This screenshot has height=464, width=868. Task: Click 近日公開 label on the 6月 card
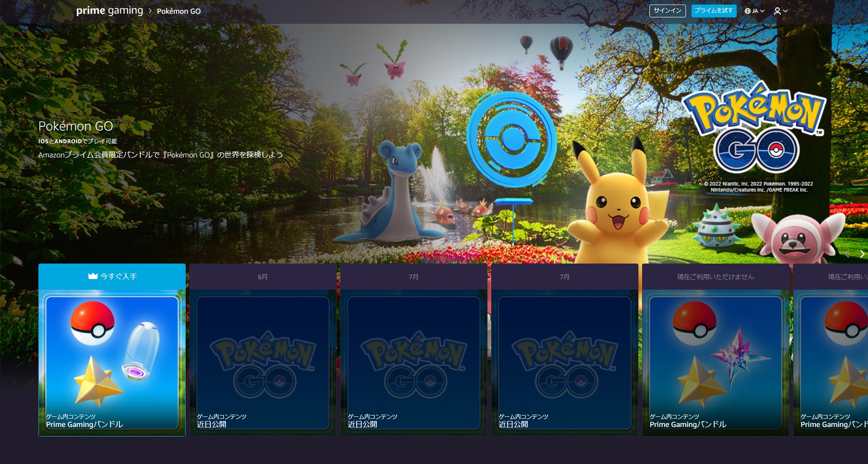(x=212, y=424)
